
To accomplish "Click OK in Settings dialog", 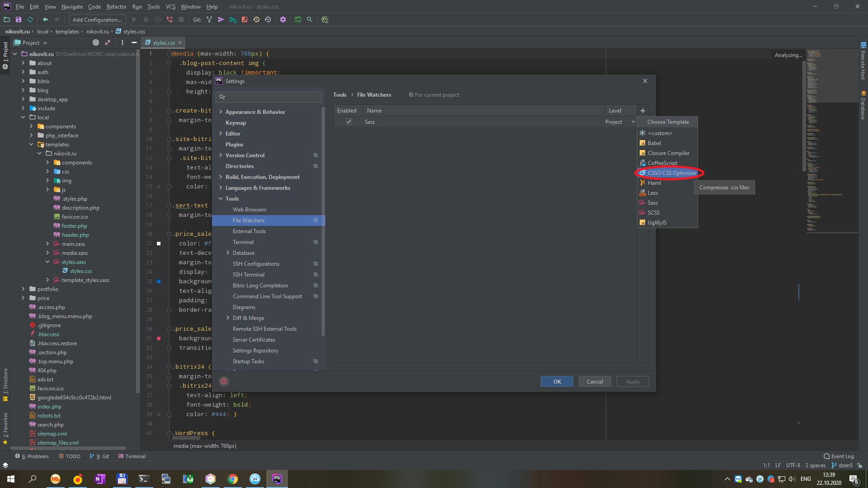I will point(557,382).
